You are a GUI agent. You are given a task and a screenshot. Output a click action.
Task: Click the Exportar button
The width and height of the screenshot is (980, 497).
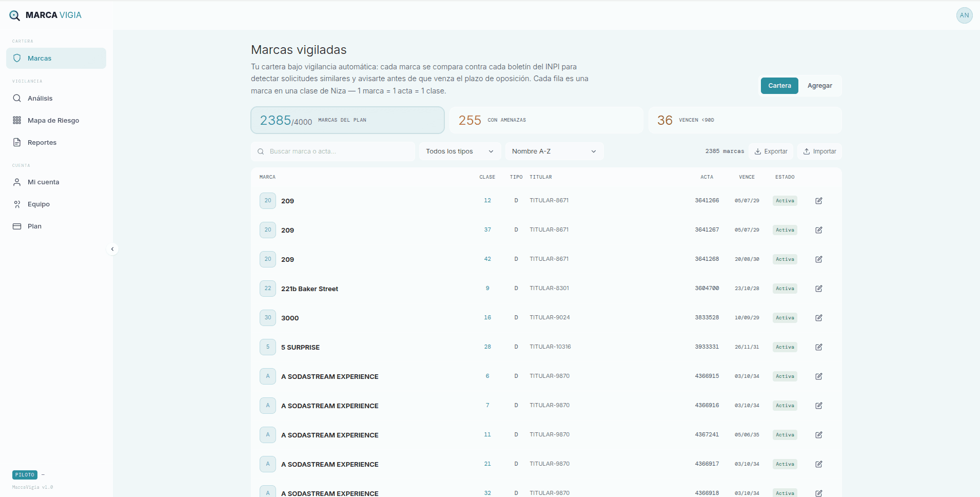pos(771,151)
